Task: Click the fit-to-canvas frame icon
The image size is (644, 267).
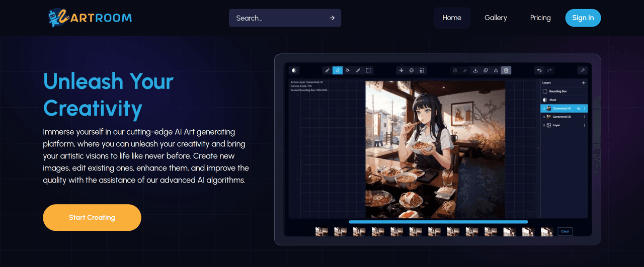Action: coord(422,70)
